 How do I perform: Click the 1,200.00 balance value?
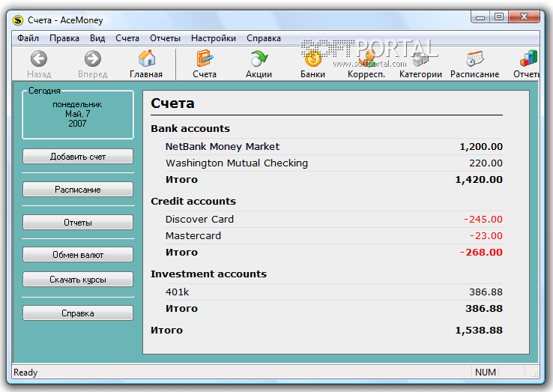[x=481, y=146]
